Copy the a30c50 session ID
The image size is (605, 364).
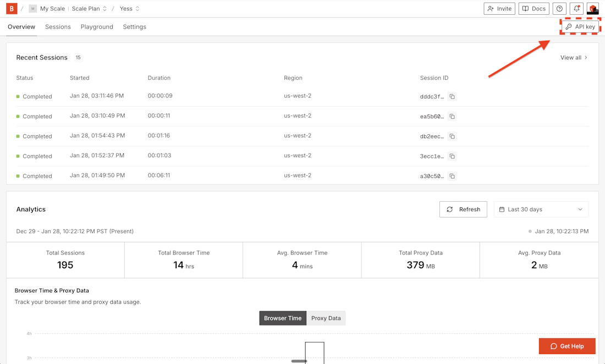[452, 176]
